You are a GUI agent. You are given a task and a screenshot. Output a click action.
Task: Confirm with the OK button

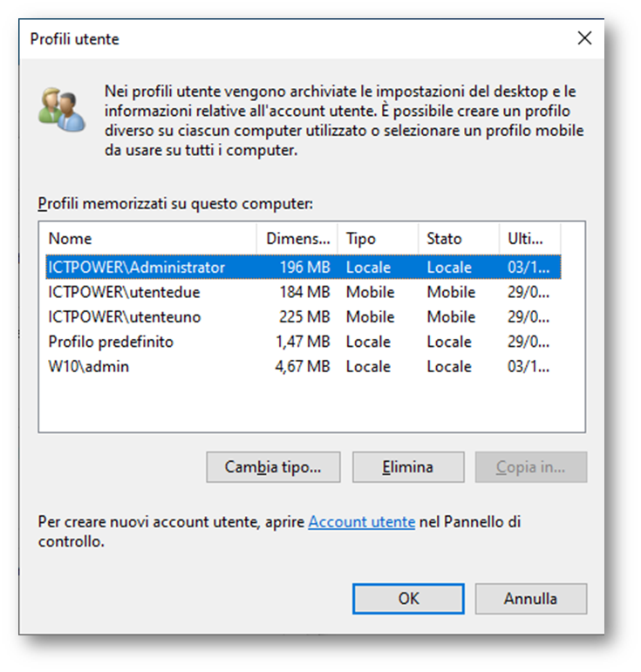(x=408, y=599)
